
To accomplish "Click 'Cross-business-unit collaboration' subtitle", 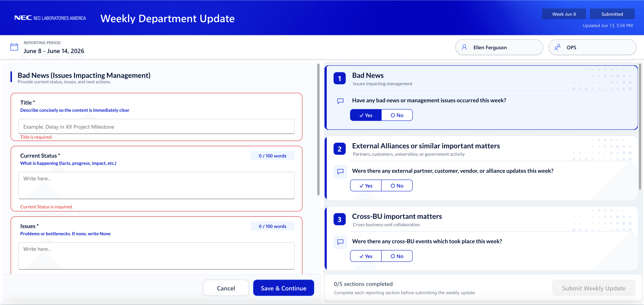I will click(x=386, y=224).
